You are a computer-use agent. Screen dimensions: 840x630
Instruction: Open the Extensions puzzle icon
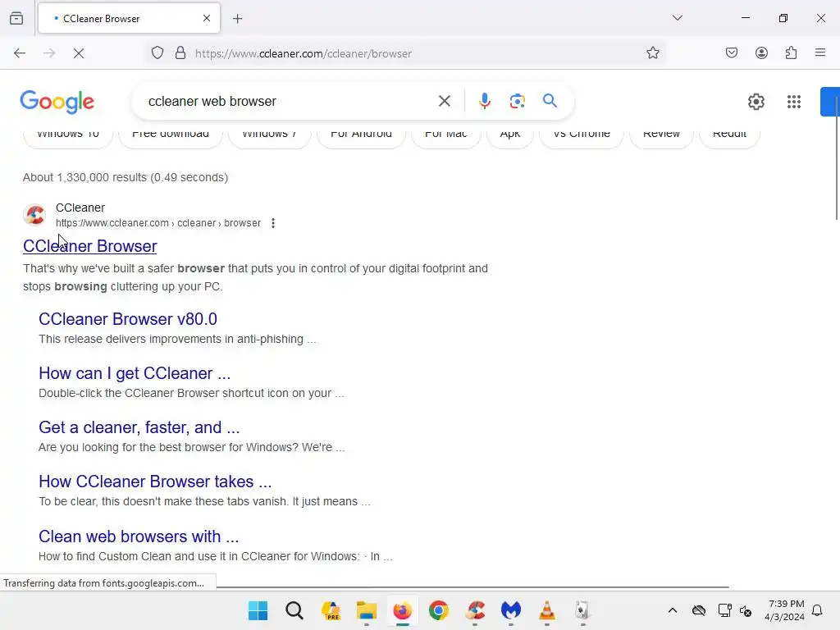click(791, 52)
